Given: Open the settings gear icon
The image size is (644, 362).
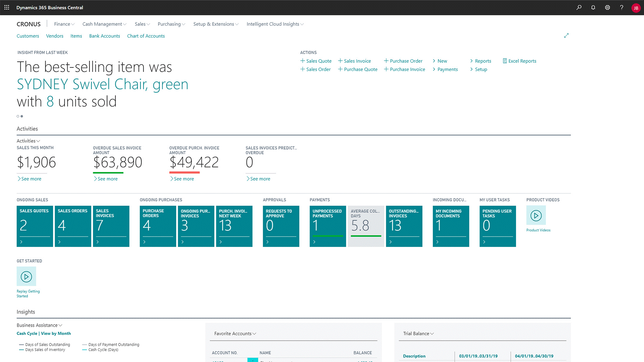Looking at the screenshot, I should coord(607,7).
